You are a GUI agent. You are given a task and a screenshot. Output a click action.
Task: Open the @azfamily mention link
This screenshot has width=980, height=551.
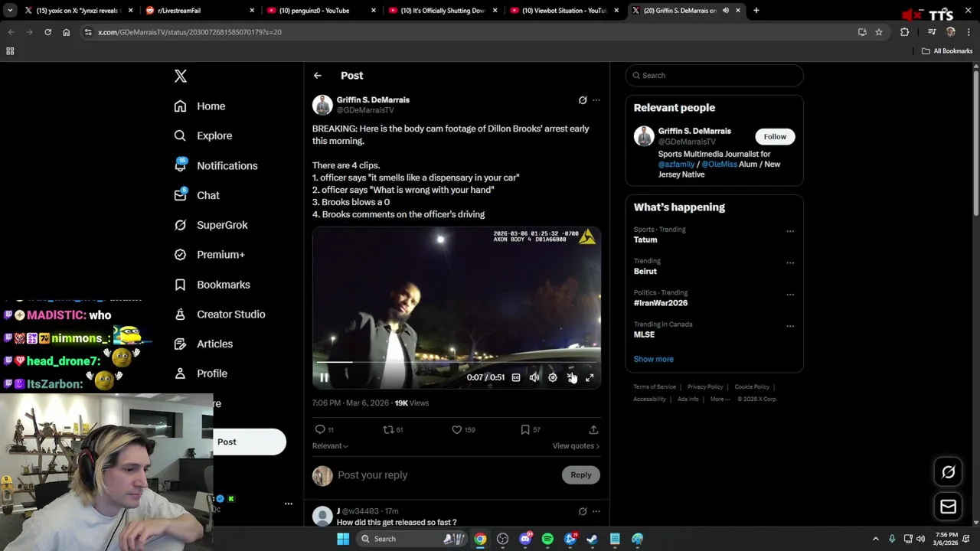(x=676, y=165)
